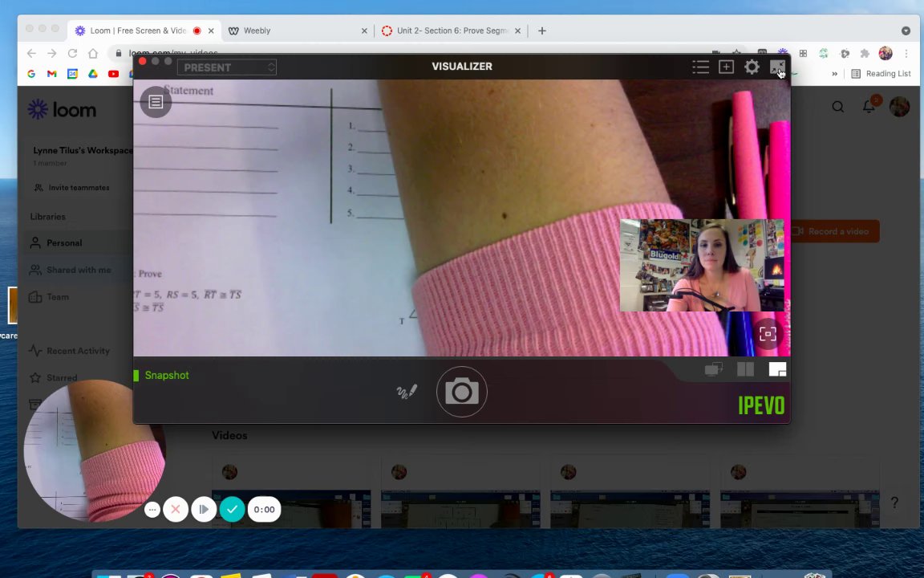Screen dimensions: 924x578
Task: Click the webcam picture-in-picture thumbnail
Action: 702,265
